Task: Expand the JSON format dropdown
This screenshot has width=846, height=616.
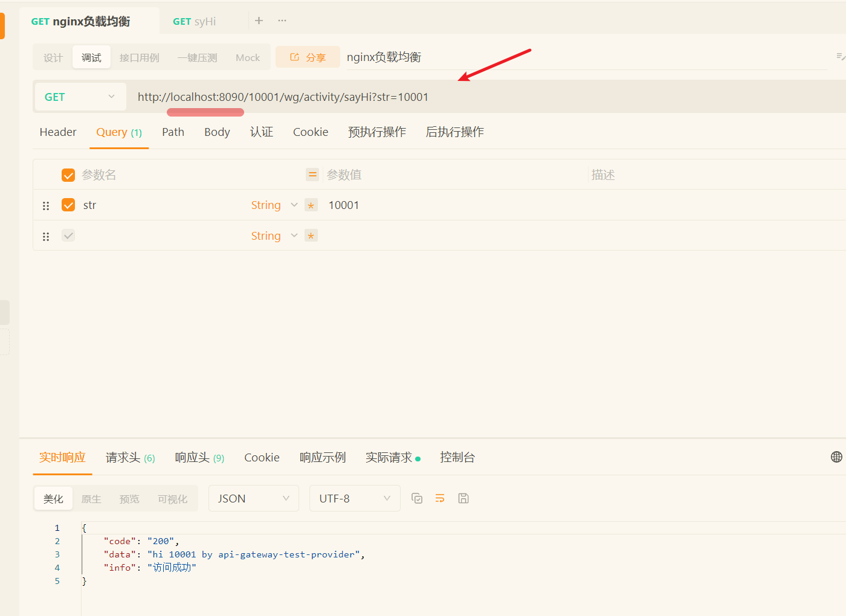Action: click(x=253, y=498)
